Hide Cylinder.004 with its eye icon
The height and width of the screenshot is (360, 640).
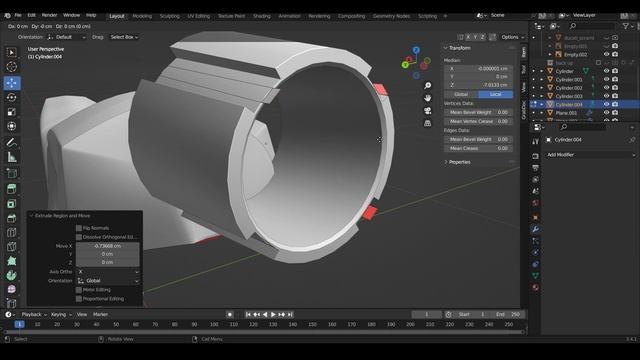pyautogui.click(x=606, y=104)
